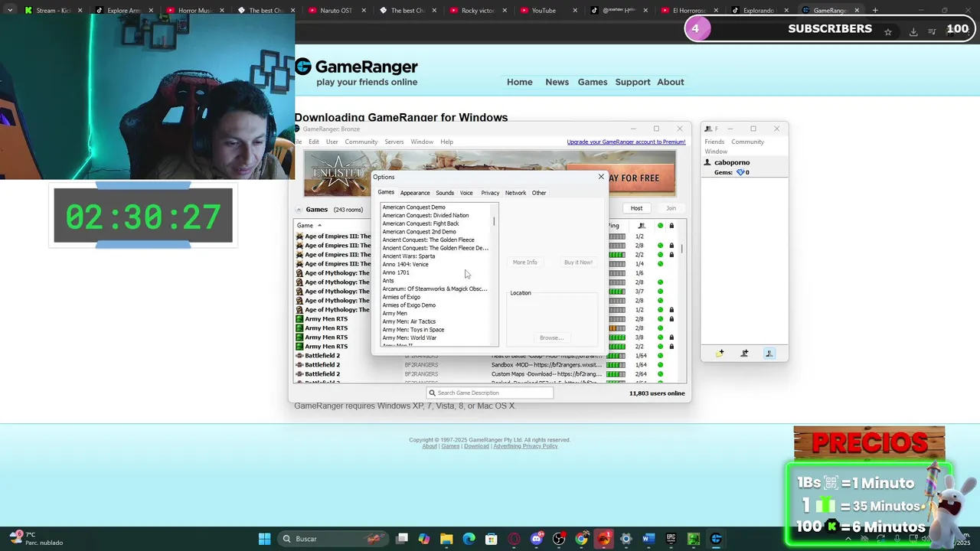Screen dimensions: 980x551
Task: Open the Support link on the website
Action: [x=632, y=82]
